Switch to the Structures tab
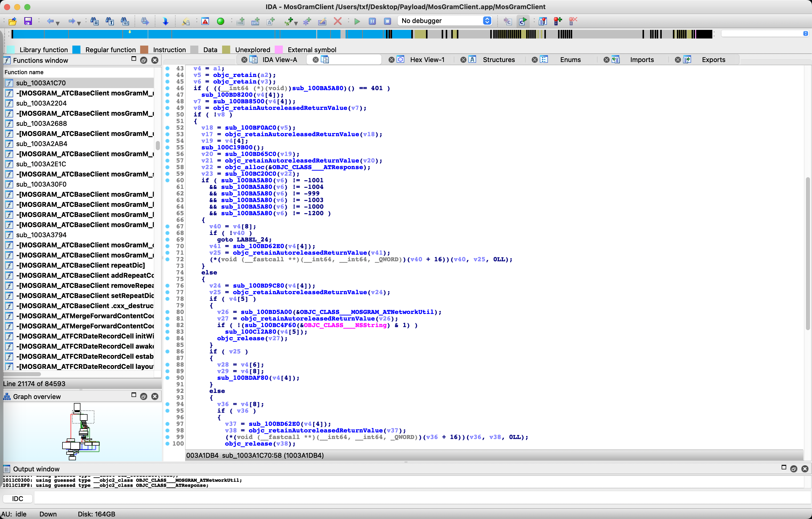This screenshot has width=812, height=519. point(499,60)
